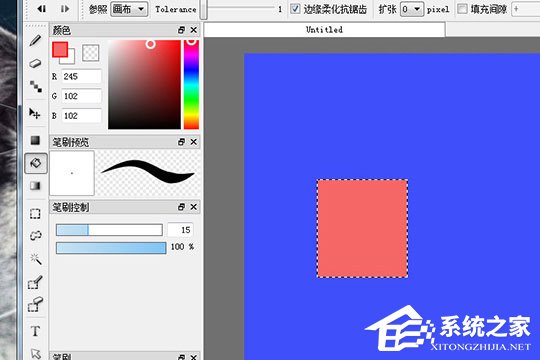Select the Magic Wand tool
This screenshot has width=540, height=360.
[35, 258]
